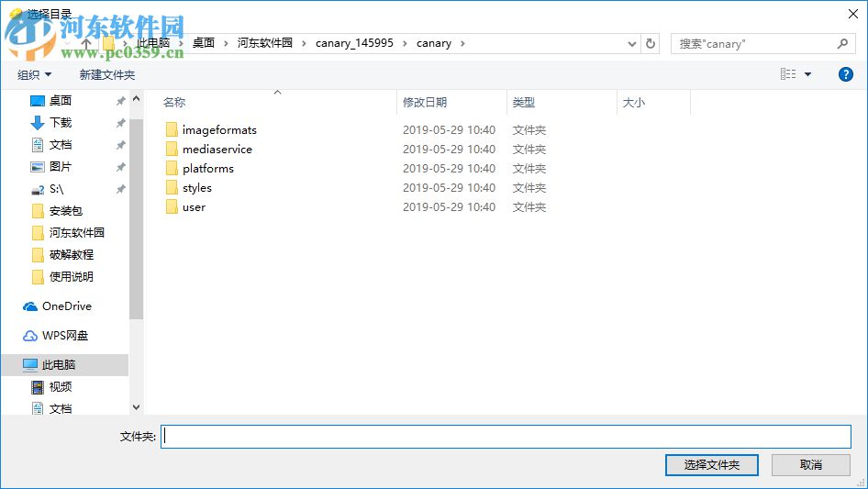Image resolution: width=868 pixels, height=489 pixels.
Task: Open the 组织 organize dropdown menu
Action: click(x=34, y=74)
